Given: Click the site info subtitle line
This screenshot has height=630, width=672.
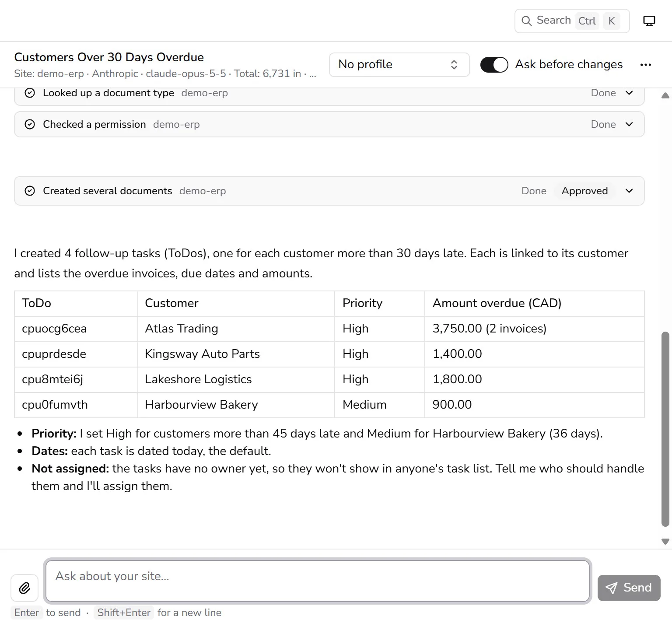Looking at the screenshot, I should tap(165, 73).
